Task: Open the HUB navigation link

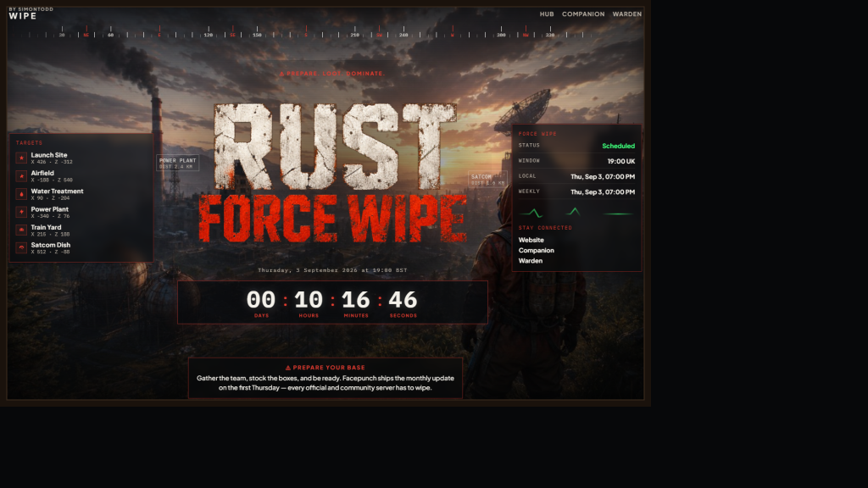Action: (547, 14)
